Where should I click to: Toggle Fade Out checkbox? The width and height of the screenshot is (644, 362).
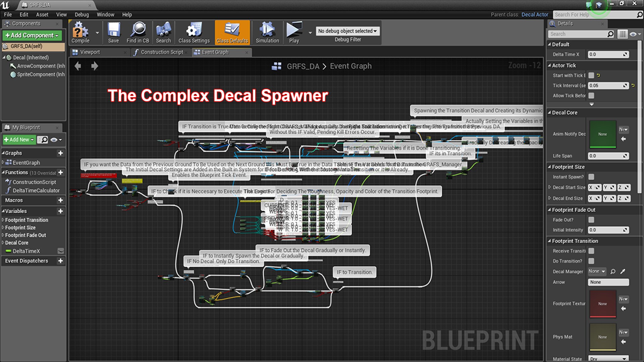click(591, 220)
